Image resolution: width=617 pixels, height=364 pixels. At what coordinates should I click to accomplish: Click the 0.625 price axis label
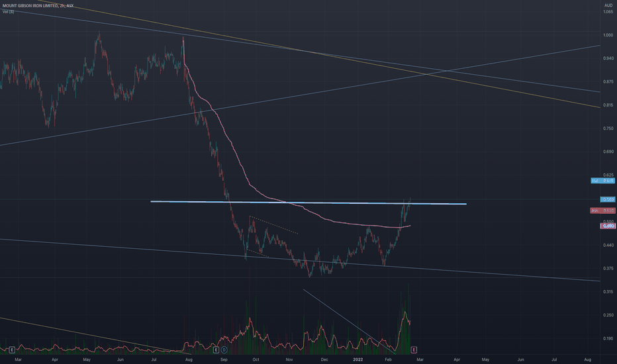[x=608, y=175]
